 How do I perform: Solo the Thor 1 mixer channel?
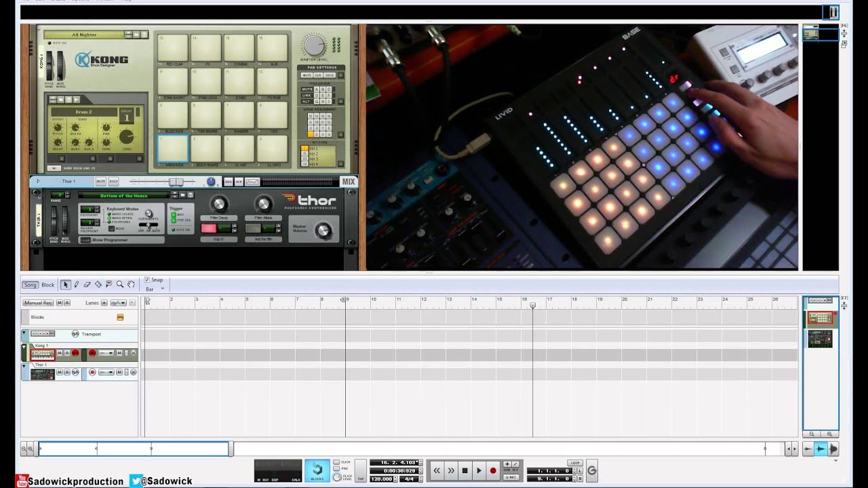(x=113, y=182)
